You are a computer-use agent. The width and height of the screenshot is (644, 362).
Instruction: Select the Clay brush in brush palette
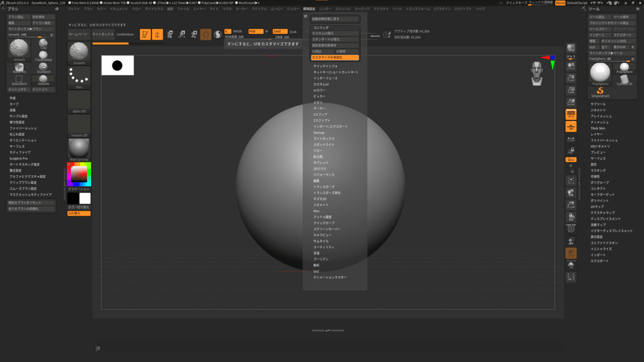coord(43,44)
